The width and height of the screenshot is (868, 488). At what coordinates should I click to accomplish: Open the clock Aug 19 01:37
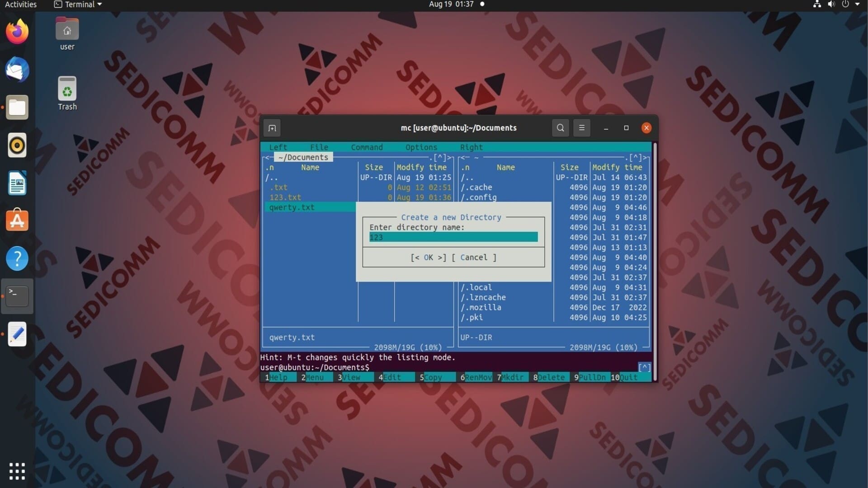(451, 5)
